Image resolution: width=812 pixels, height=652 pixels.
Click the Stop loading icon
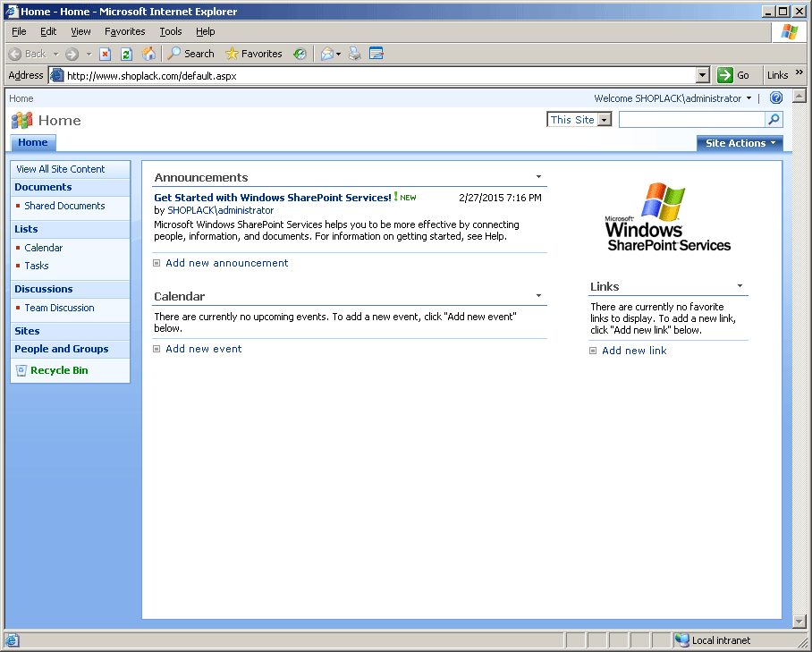point(106,54)
